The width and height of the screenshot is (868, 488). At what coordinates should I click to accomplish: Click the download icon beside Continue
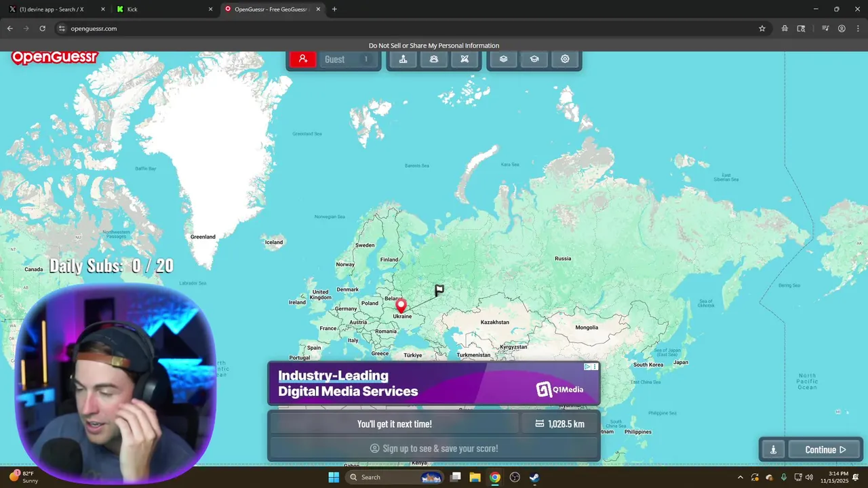[773, 449]
